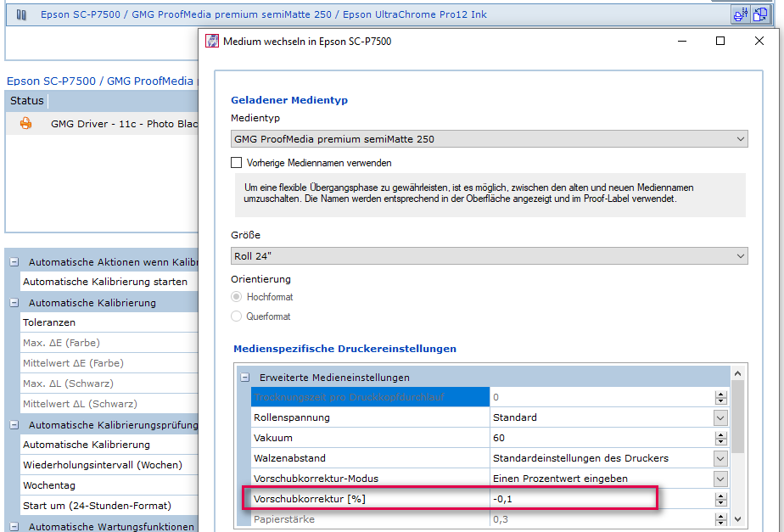Screen dimensions: 784x532
Task: Click the settings list scrollbar up arrow
Action: click(x=738, y=373)
